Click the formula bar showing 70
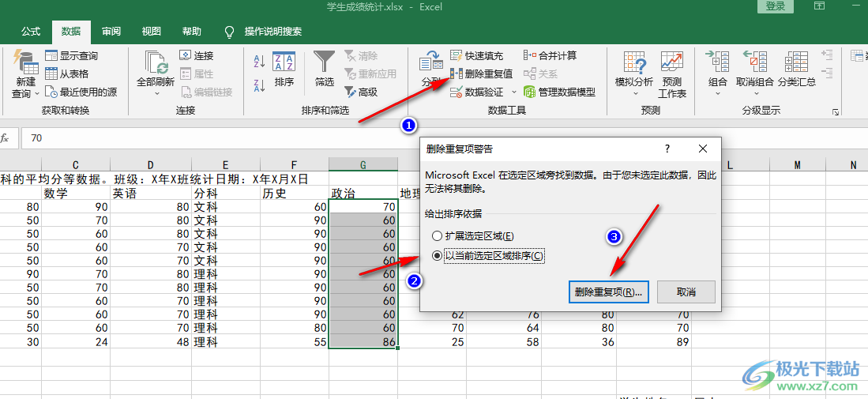 [x=443, y=137]
